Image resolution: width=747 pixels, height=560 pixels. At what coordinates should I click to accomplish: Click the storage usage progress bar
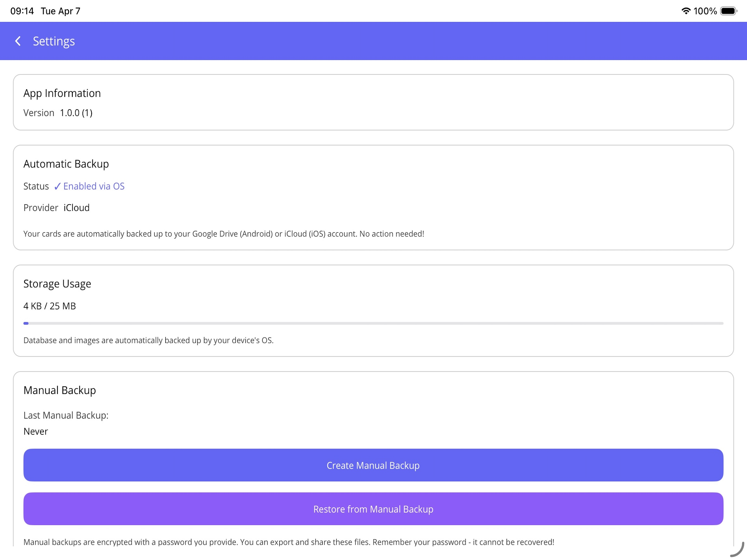(373, 323)
